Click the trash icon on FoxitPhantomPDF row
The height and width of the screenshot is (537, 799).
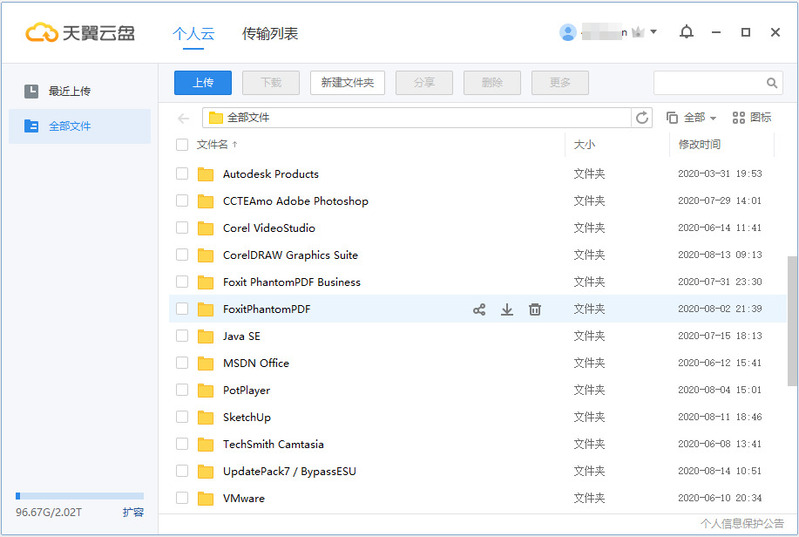(535, 310)
